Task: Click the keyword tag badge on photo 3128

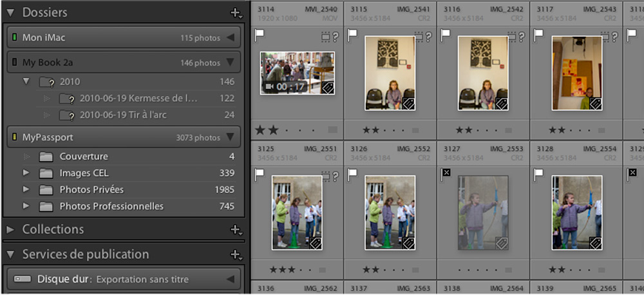Action: tap(596, 243)
